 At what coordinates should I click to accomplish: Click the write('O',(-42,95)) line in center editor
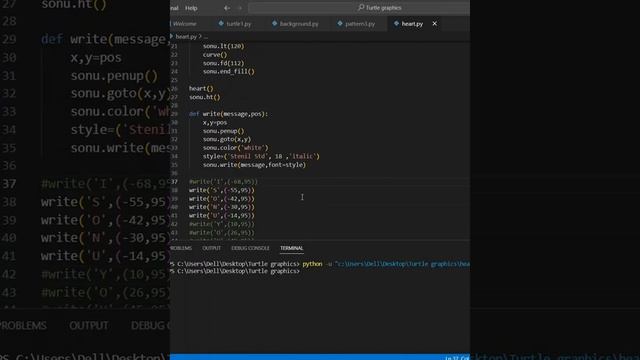coord(222,199)
